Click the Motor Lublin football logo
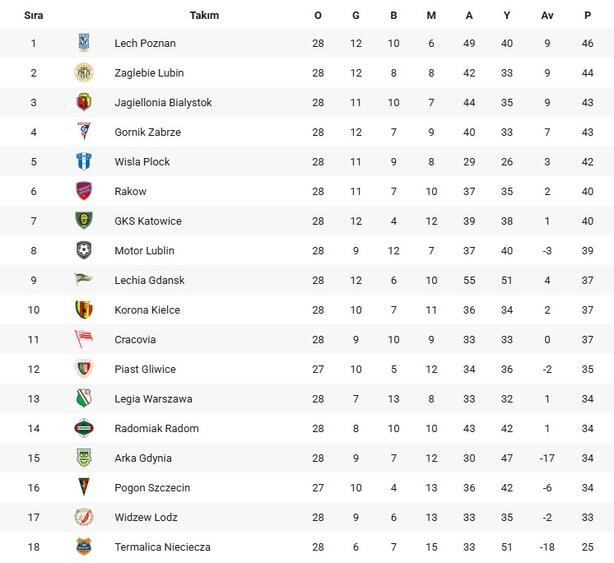 84,250
